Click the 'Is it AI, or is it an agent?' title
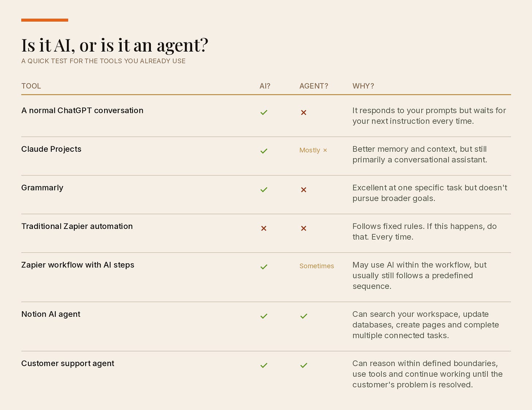 coord(115,45)
